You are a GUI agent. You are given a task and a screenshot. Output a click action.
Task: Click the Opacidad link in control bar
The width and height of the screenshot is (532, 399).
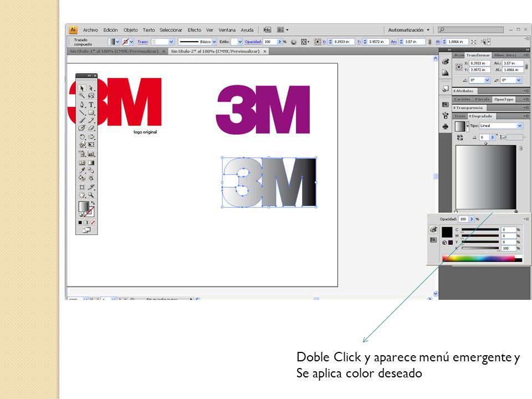pos(253,42)
